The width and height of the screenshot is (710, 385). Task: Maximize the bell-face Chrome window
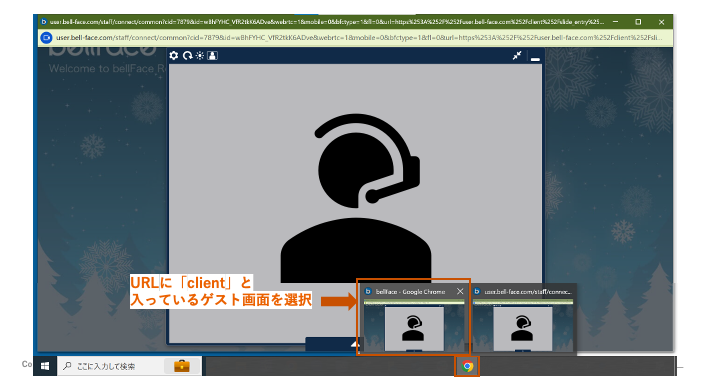[638, 21]
